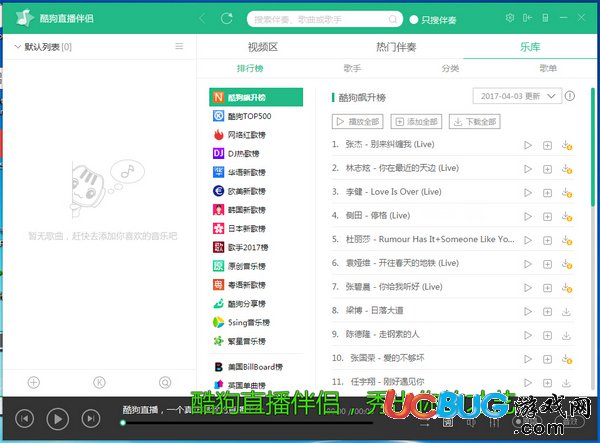Click the search magnifier icon
The height and width of the screenshot is (443, 600).
click(393, 19)
